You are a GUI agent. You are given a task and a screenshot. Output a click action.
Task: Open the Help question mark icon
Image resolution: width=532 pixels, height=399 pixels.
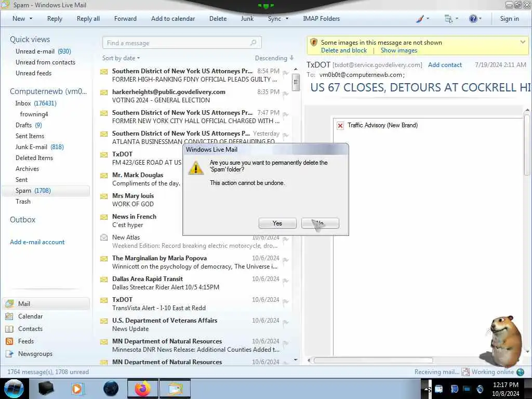[x=475, y=19]
